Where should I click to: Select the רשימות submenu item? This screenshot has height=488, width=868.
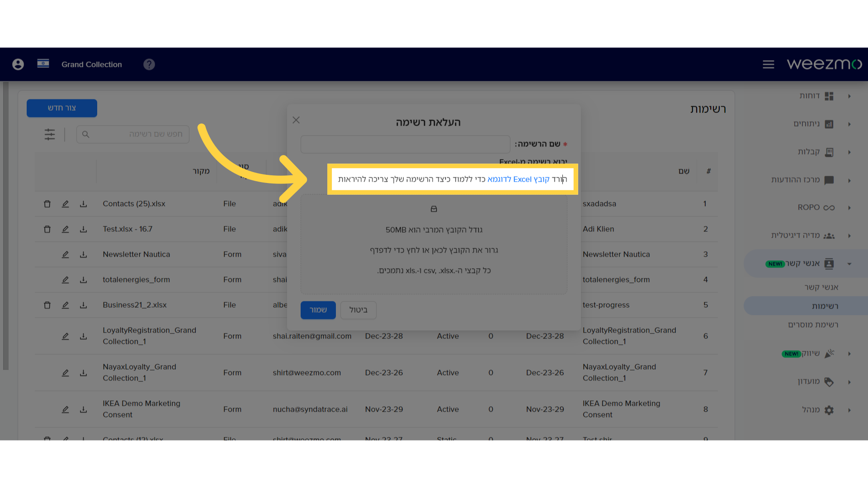pyautogui.click(x=825, y=306)
